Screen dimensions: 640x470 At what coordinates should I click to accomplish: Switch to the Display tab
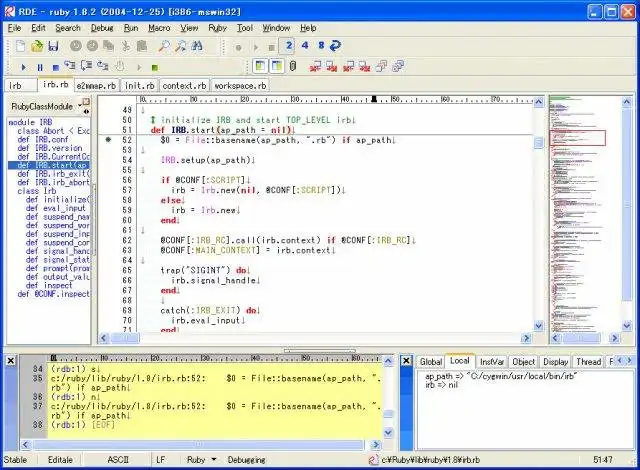tap(556, 362)
